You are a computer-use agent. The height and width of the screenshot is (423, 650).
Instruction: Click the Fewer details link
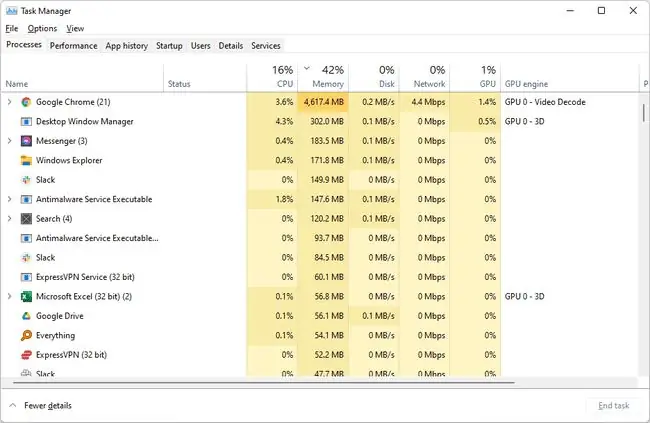point(48,406)
